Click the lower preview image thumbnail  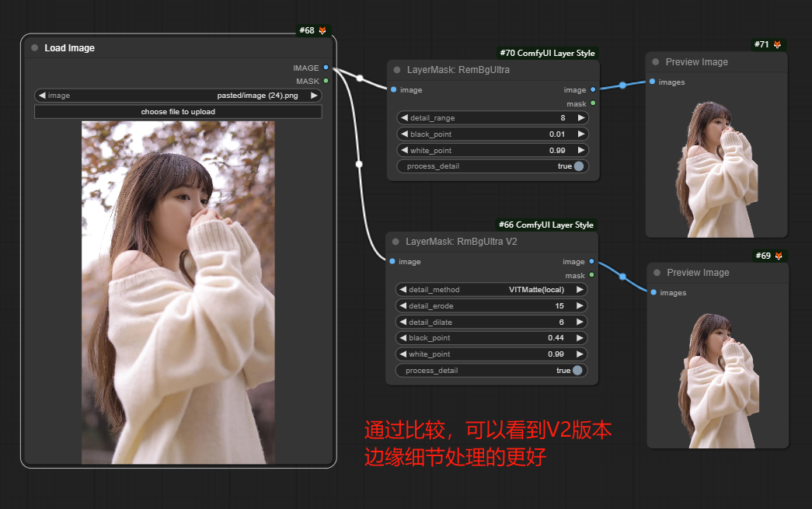716,379
